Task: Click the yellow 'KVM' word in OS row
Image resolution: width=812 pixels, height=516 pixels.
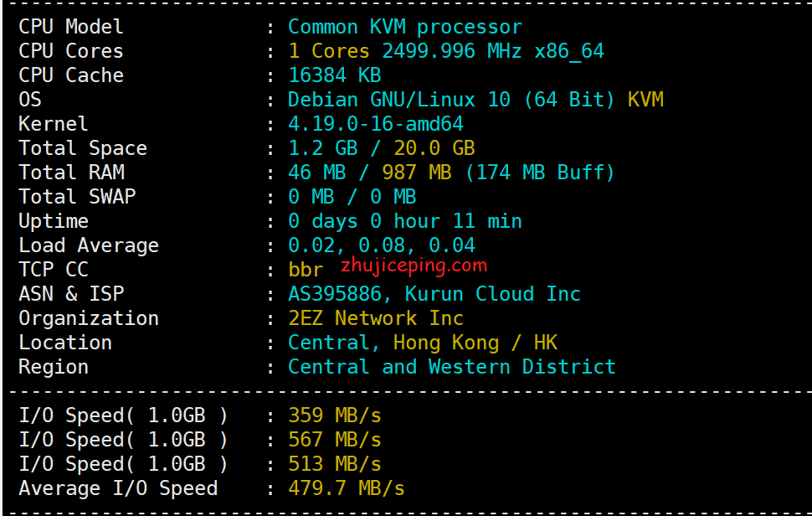Action: 645,100
